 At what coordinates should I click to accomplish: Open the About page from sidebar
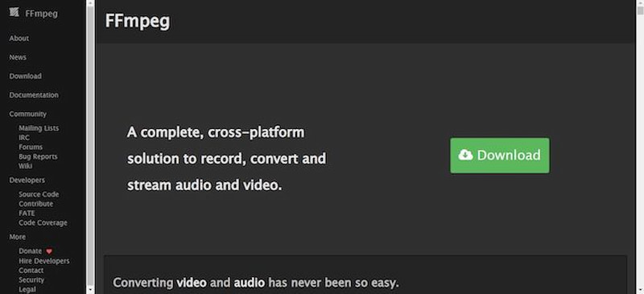click(x=19, y=38)
